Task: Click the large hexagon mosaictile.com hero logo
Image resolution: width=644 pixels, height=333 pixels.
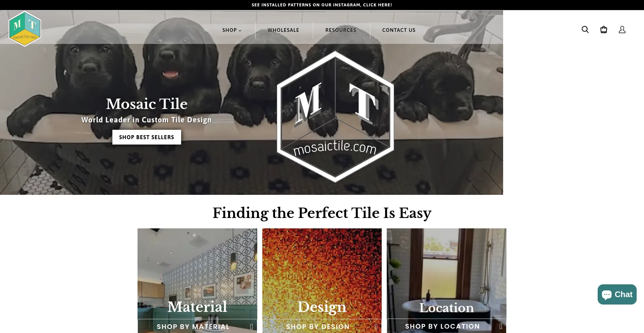Action: click(x=335, y=117)
